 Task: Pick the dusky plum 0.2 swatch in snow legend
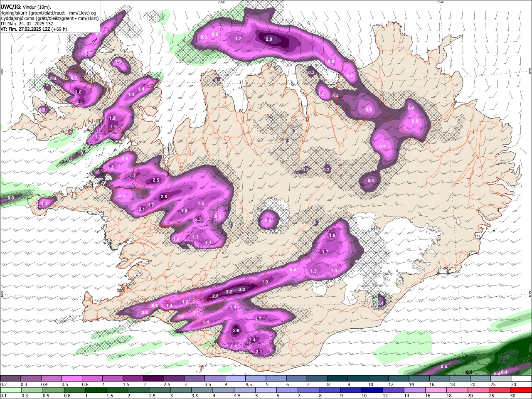point(10,379)
